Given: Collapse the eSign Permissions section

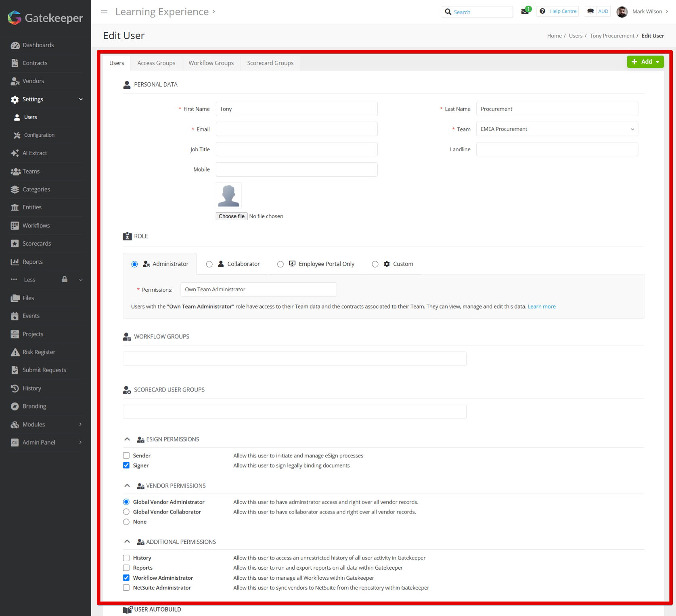Looking at the screenshot, I should (x=127, y=439).
